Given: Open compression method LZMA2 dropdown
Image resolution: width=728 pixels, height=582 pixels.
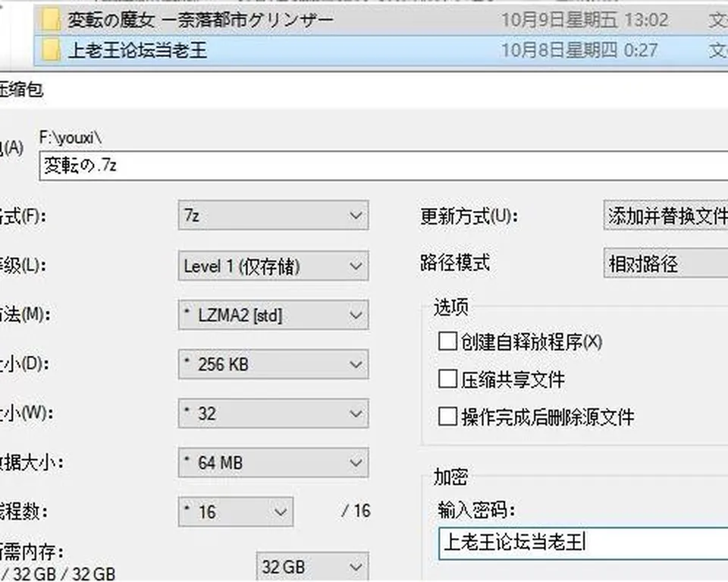Looking at the screenshot, I should click(274, 316).
